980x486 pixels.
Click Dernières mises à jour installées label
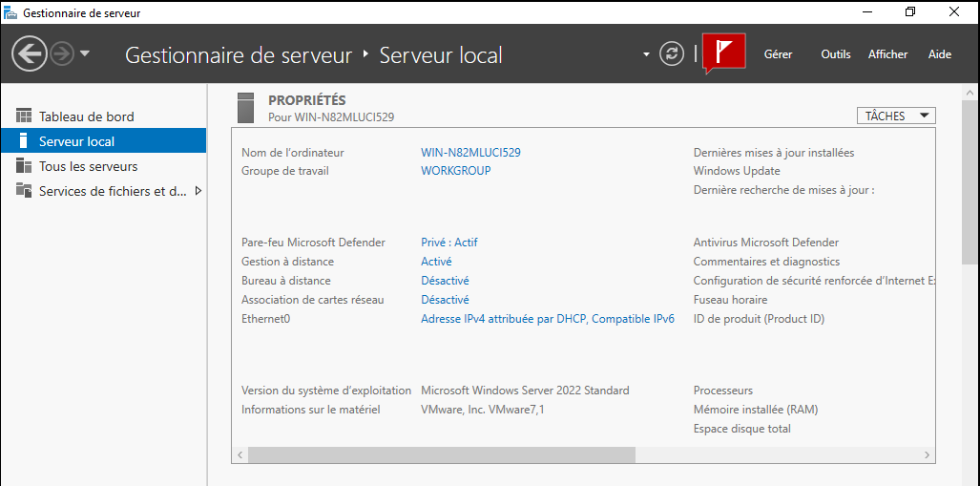point(774,152)
